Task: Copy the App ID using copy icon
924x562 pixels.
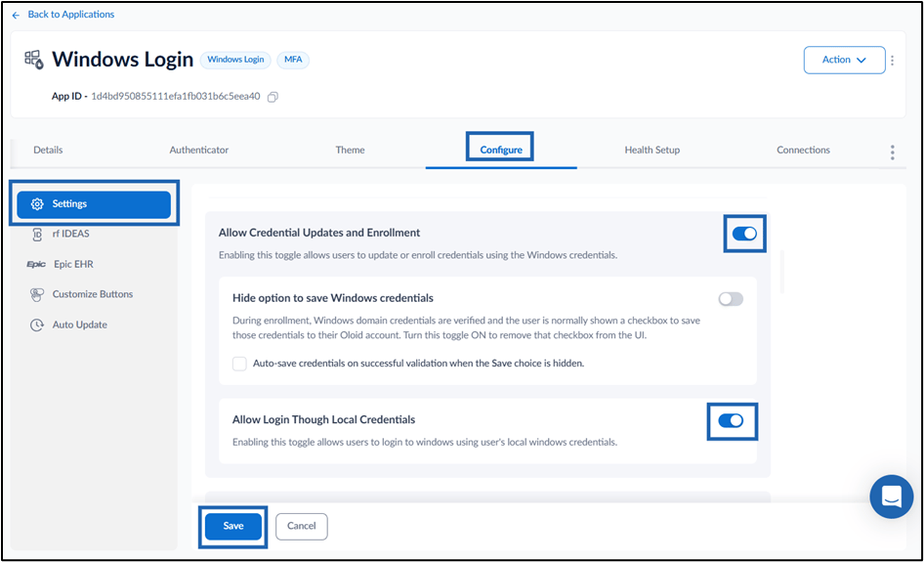Action: coord(273,97)
